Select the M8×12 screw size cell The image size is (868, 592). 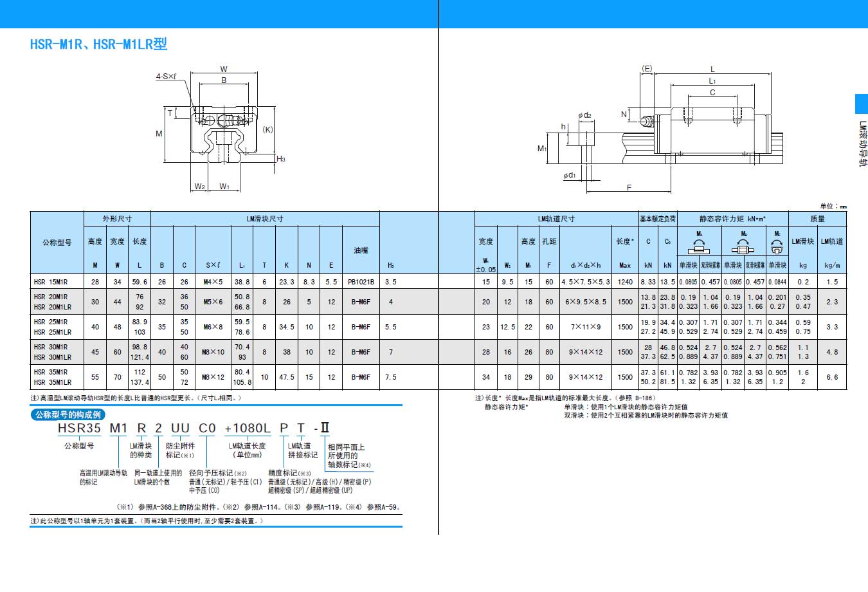point(213,377)
